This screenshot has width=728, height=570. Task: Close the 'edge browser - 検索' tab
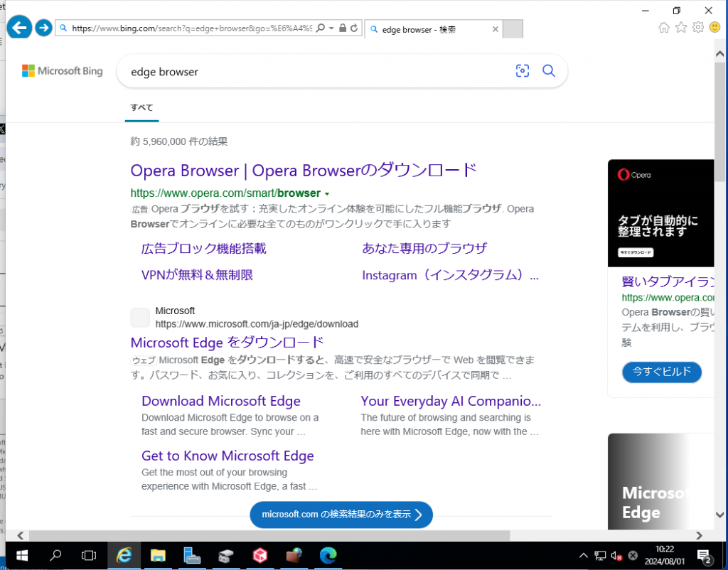(496, 29)
